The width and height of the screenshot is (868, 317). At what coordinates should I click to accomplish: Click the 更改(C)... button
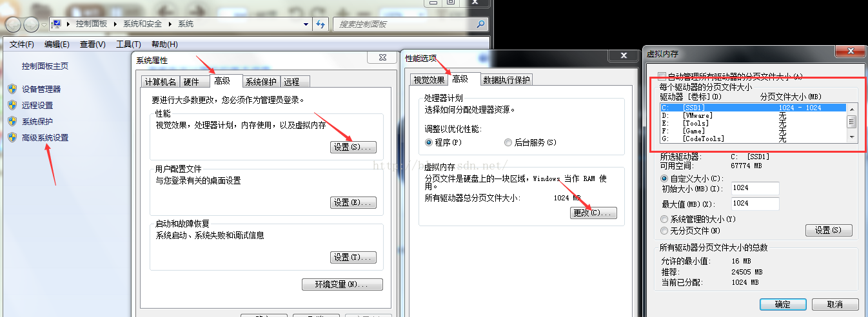pyautogui.click(x=594, y=213)
